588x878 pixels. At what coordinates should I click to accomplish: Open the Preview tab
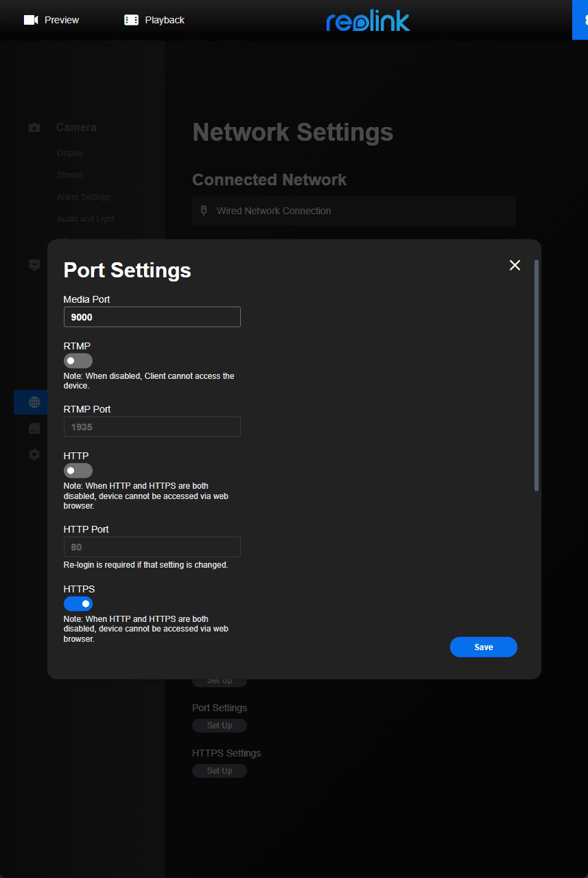[x=61, y=20]
